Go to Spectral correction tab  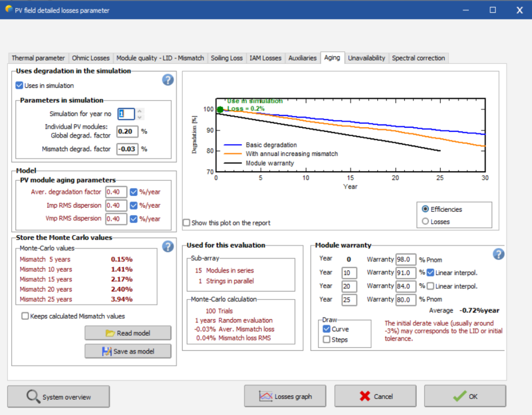[x=418, y=58]
